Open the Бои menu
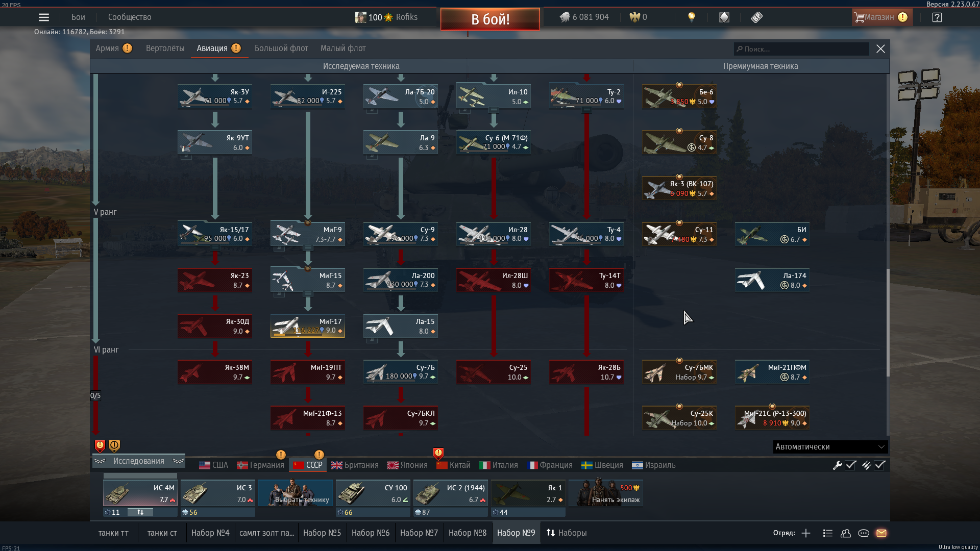The image size is (980, 551). point(78,17)
